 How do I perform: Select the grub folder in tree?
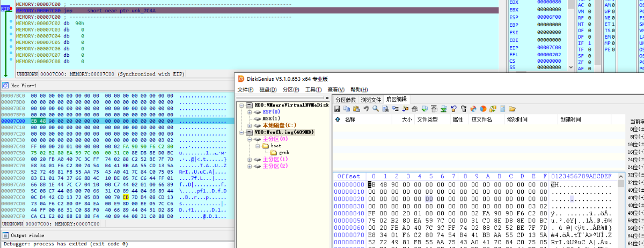coord(284,153)
